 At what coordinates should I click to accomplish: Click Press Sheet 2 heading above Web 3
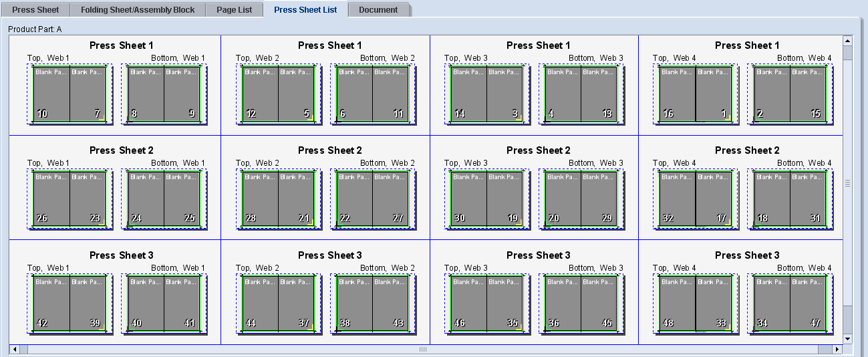539,150
